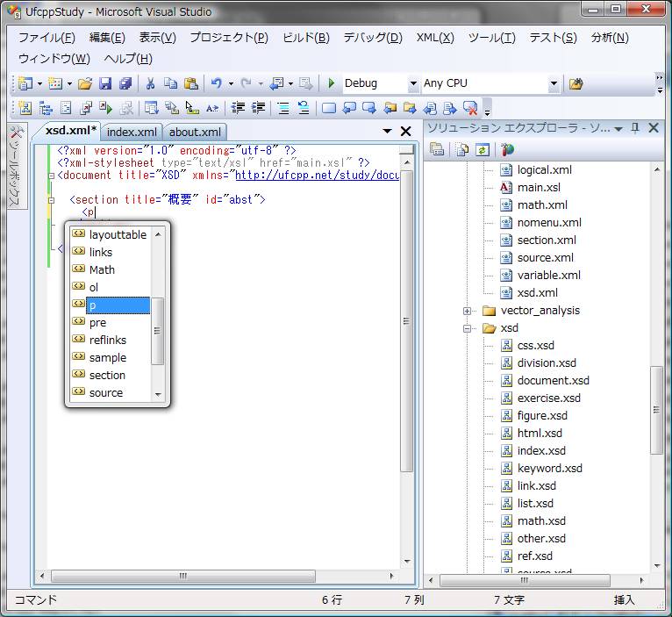672x617 pixels.
Task: Select logical.xml in Solution Explorer
Action: (x=544, y=170)
